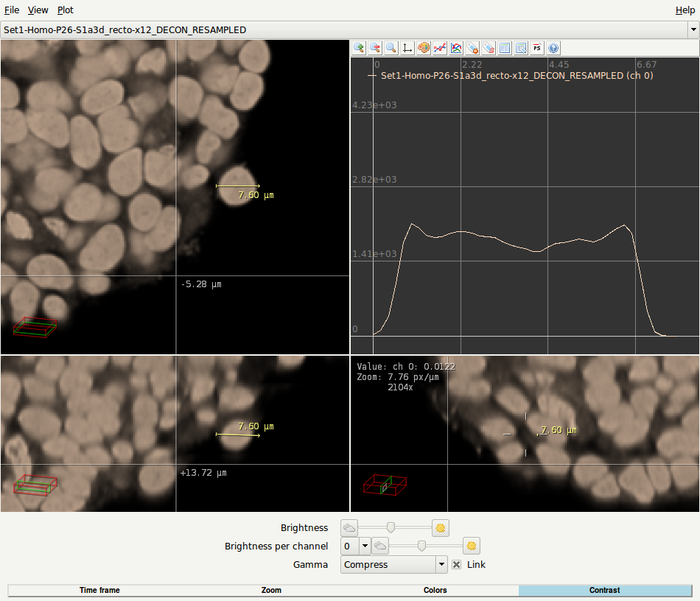
Task: Click the zoom out plot icon
Action: 375,48
